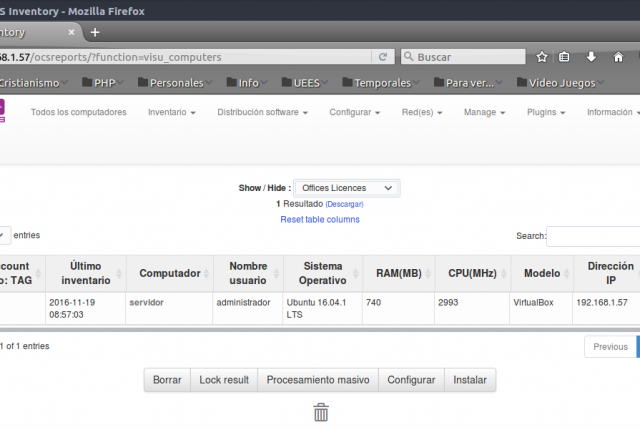
Task: Open the bookmarks list icon
Action: point(564,57)
